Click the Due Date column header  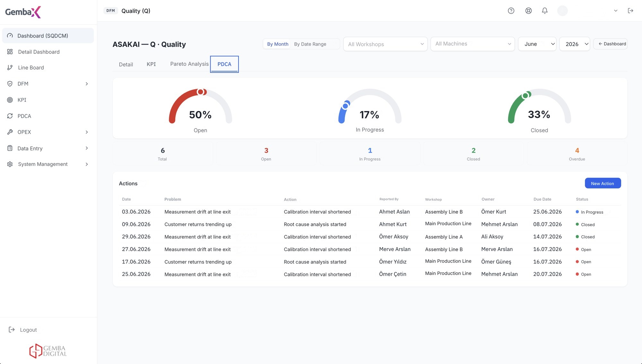click(x=542, y=199)
